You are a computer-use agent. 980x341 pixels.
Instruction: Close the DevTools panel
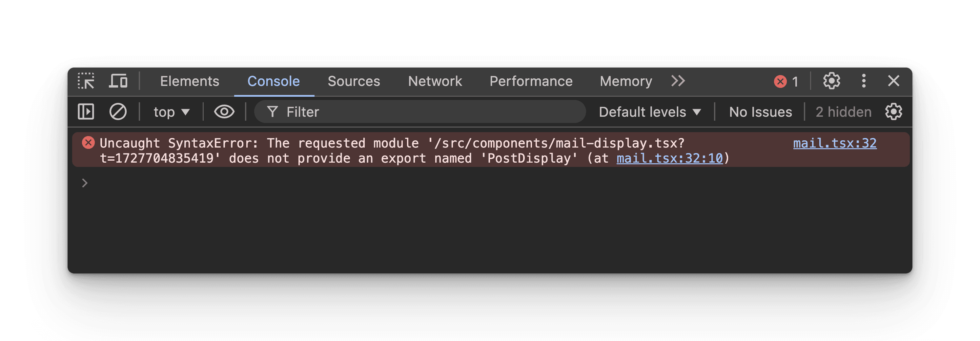[893, 81]
